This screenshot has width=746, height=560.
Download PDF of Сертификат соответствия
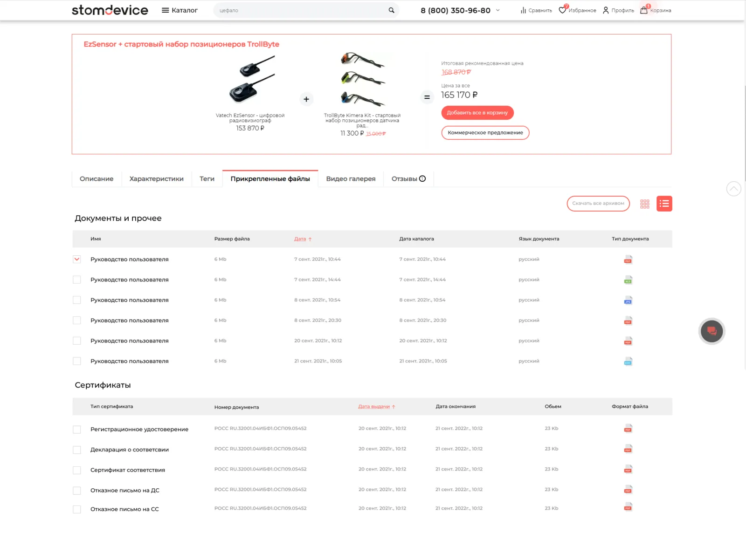(628, 469)
